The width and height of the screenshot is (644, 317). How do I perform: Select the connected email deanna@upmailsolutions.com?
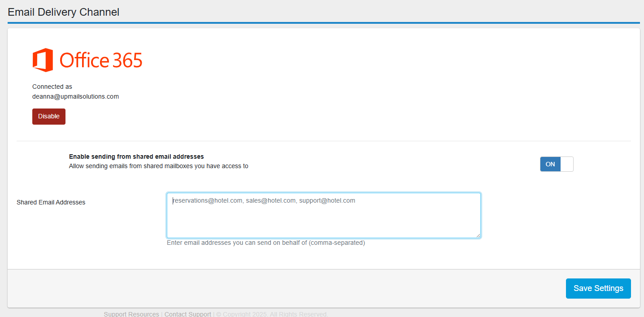75,96
